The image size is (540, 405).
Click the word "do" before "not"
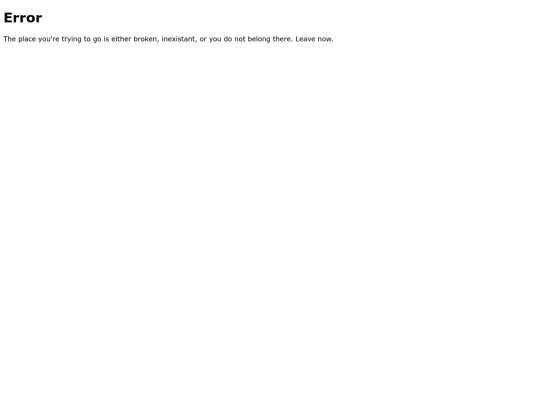click(228, 39)
